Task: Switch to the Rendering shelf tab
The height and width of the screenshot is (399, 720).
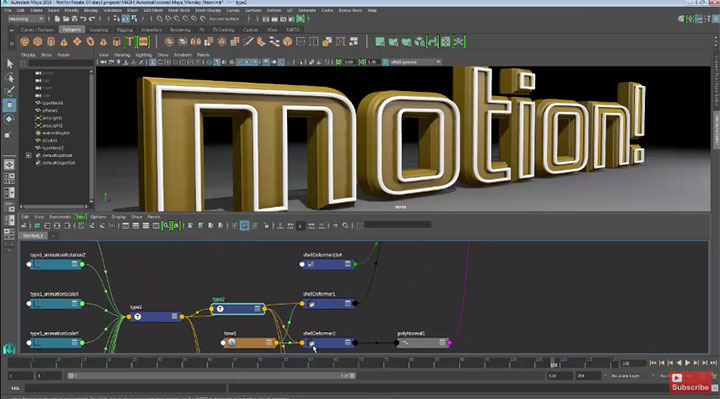Action: click(180, 29)
